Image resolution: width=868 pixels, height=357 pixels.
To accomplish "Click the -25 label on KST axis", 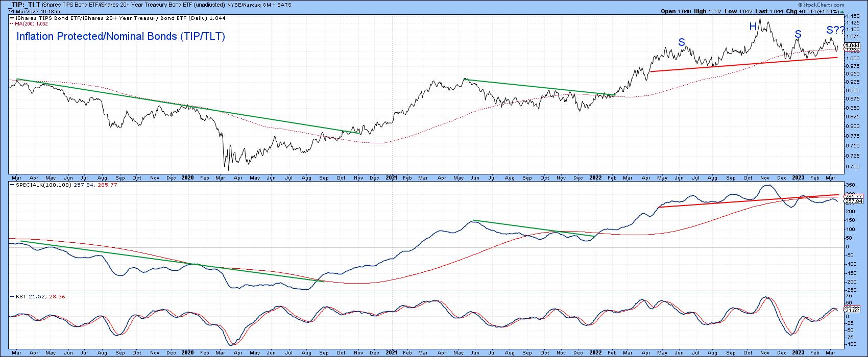I will click(850, 323).
